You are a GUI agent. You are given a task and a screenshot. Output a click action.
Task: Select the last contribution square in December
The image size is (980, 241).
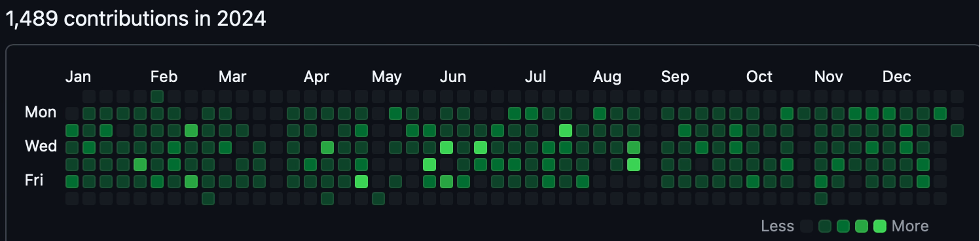[957, 130]
